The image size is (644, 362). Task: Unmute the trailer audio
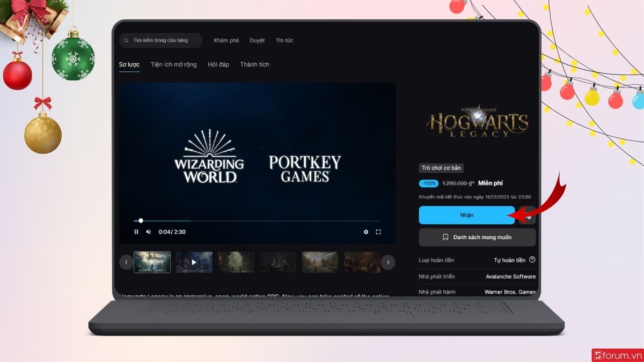coord(149,232)
